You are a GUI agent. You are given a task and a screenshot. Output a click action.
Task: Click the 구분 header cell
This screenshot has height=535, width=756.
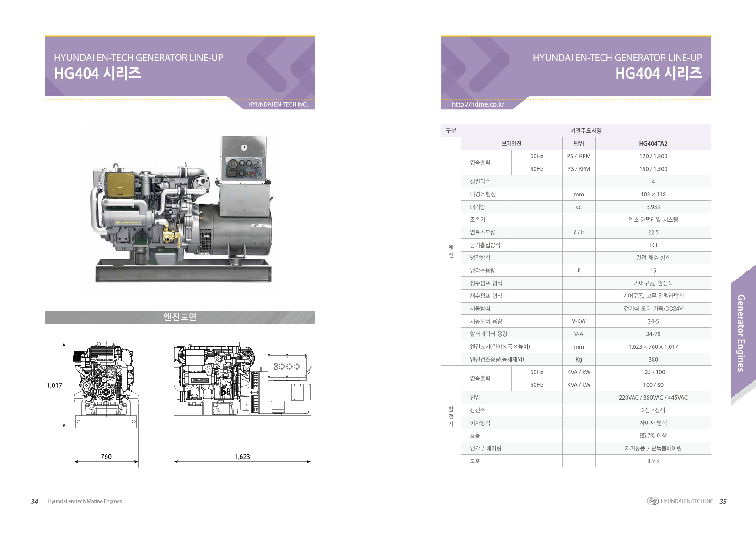(x=450, y=130)
